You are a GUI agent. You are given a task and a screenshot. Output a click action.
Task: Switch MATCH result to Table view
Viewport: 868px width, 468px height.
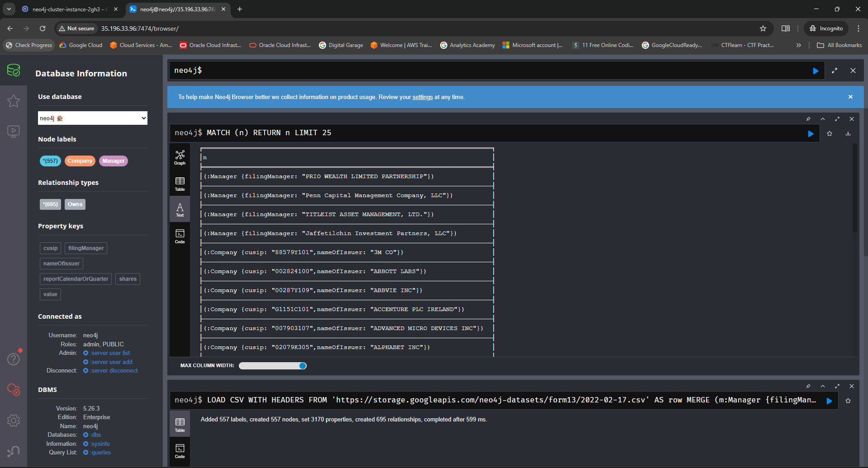click(x=180, y=184)
